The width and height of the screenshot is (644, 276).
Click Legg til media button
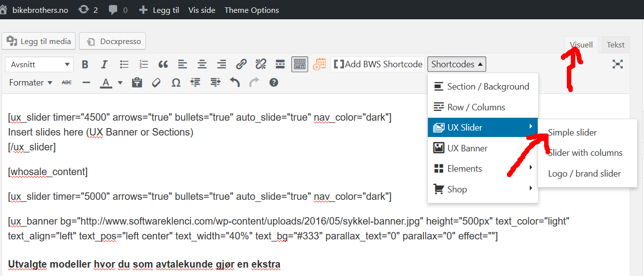click(x=39, y=42)
